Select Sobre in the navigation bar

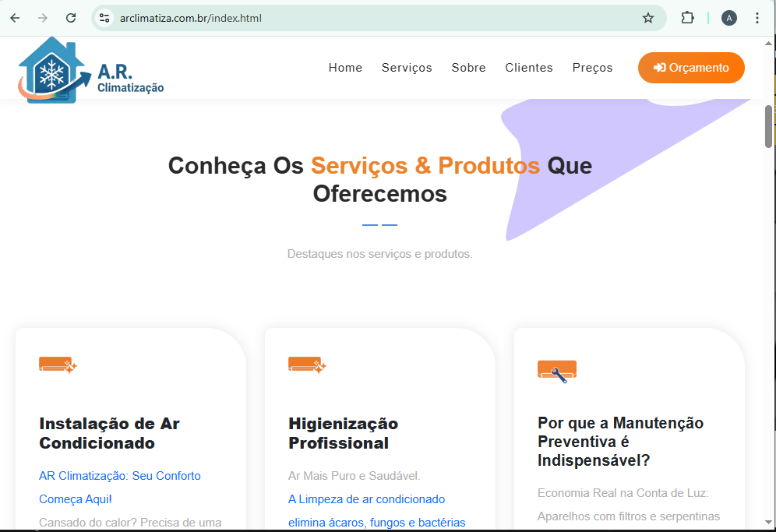[x=468, y=68]
